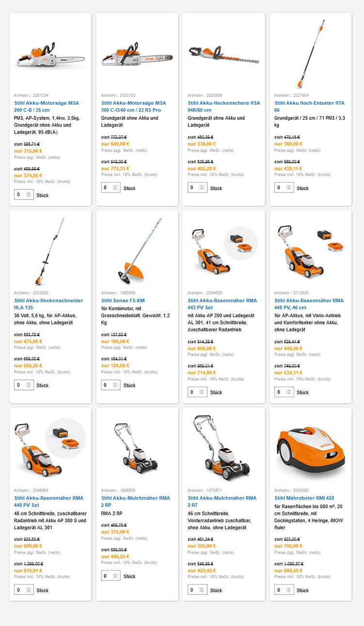Open the MSA 200 C-B chainsaw image
Screen dimensions: 364x626
(x=50, y=52)
